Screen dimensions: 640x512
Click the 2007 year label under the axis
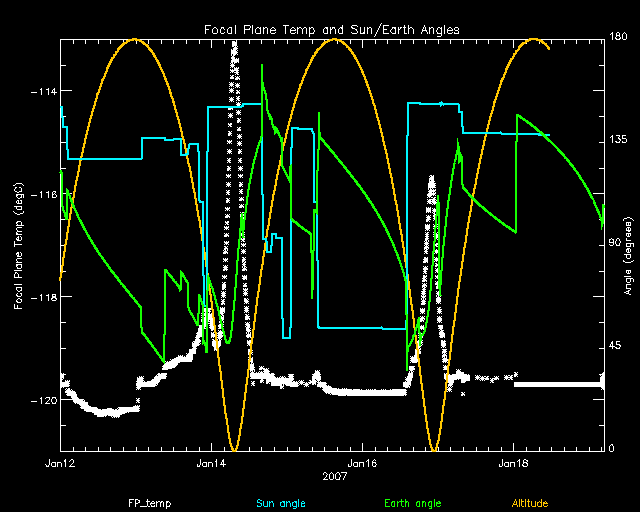[x=334, y=477]
